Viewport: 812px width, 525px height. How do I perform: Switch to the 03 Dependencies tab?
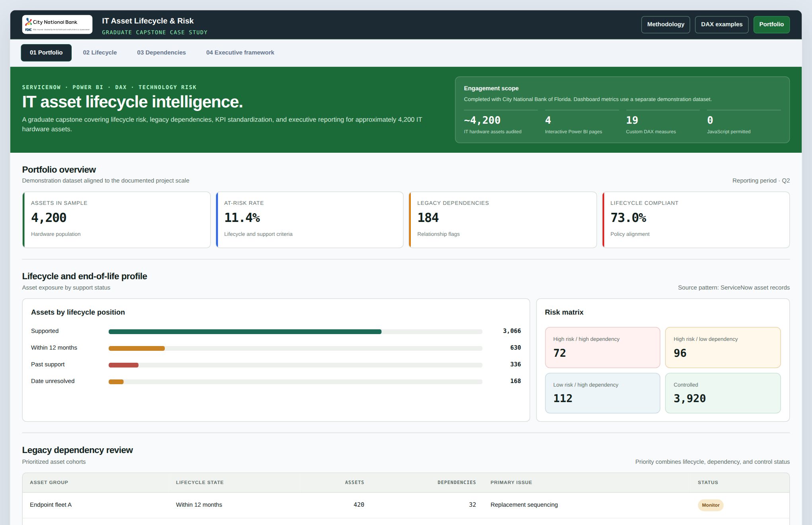click(x=161, y=52)
